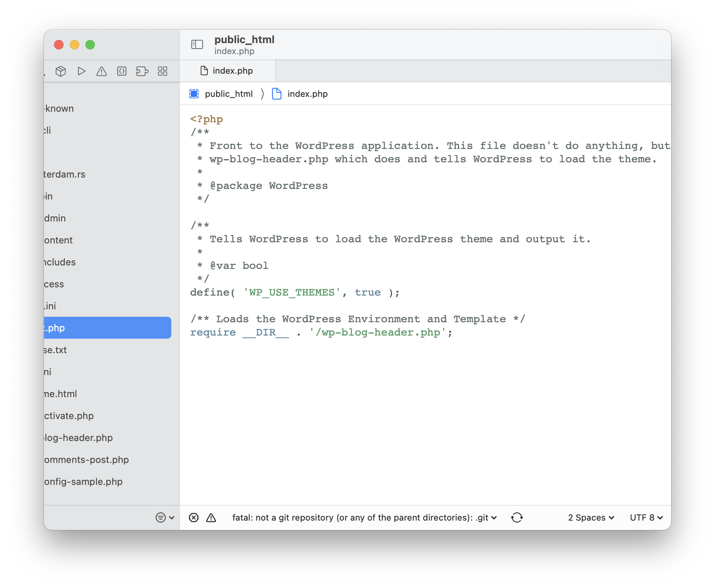The width and height of the screenshot is (715, 588).
Task: Open the Build (package) tool in toolbar
Action: pyautogui.click(x=61, y=71)
